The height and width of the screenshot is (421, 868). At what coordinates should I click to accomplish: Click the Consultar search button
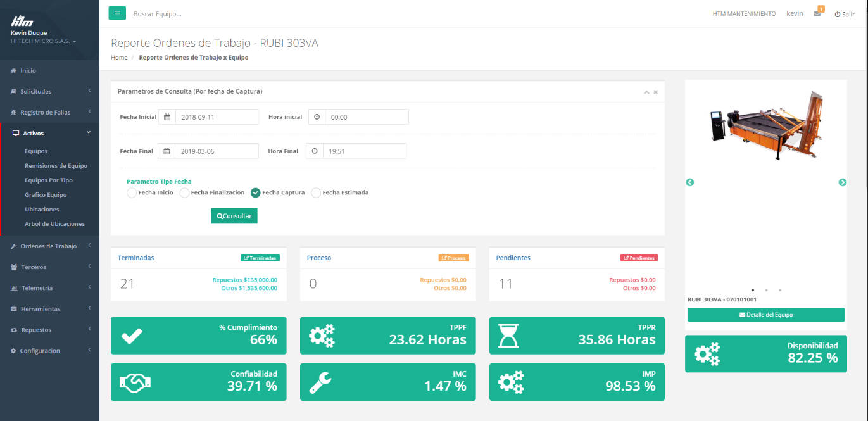click(234, 216)
